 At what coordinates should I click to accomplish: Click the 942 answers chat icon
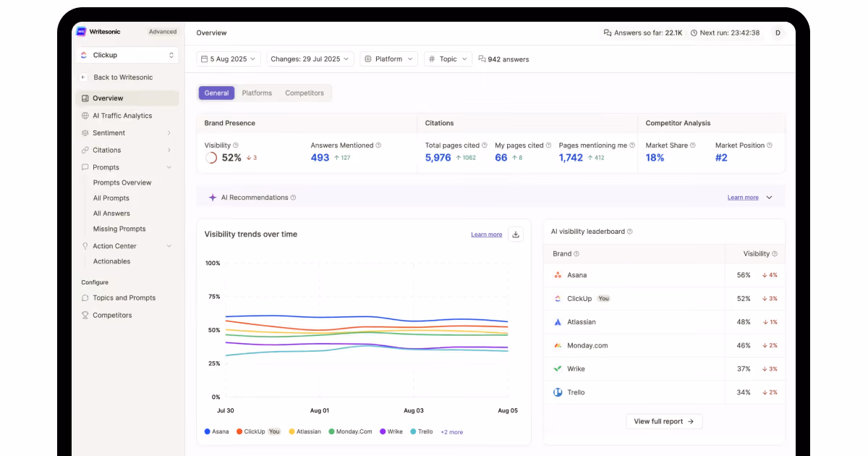(x=482, y=59)
